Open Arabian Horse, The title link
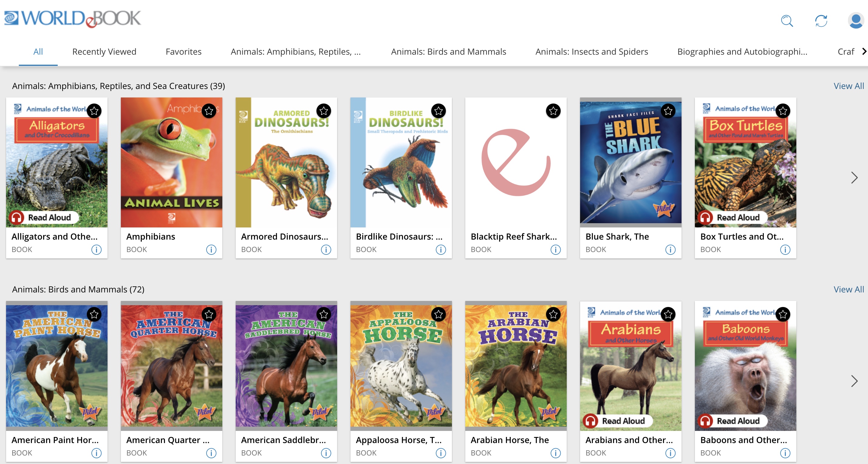 click(510, 440)
